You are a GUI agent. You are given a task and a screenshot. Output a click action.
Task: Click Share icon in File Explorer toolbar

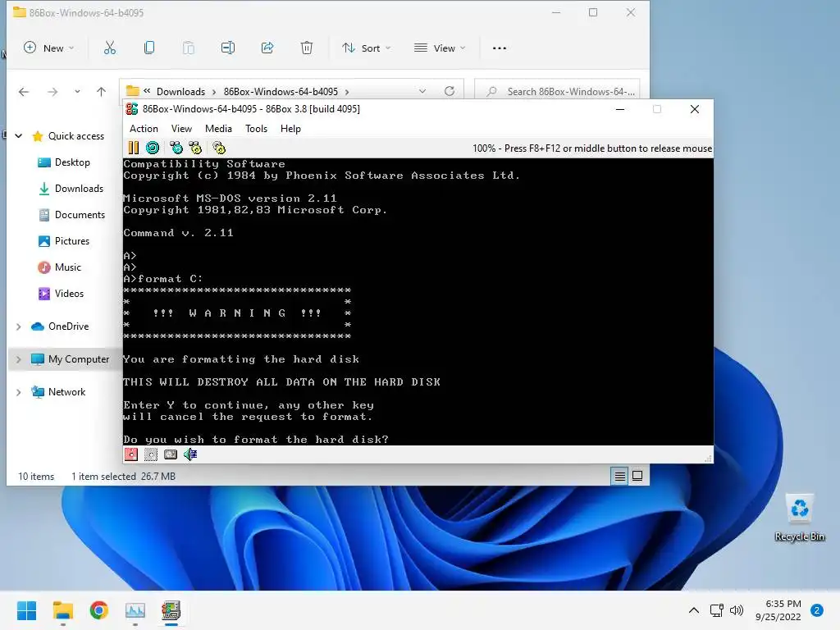[x=267, y=48]
